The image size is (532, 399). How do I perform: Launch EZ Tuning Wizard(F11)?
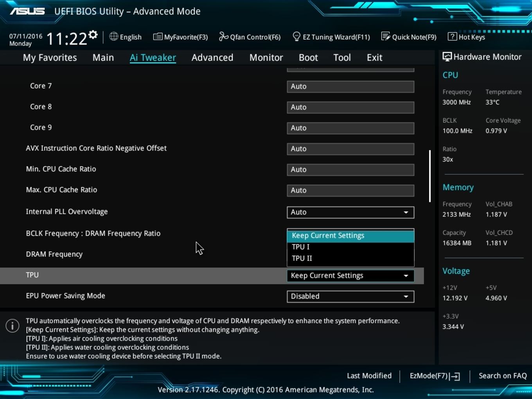pyautogui.click(x=336, y=37)
